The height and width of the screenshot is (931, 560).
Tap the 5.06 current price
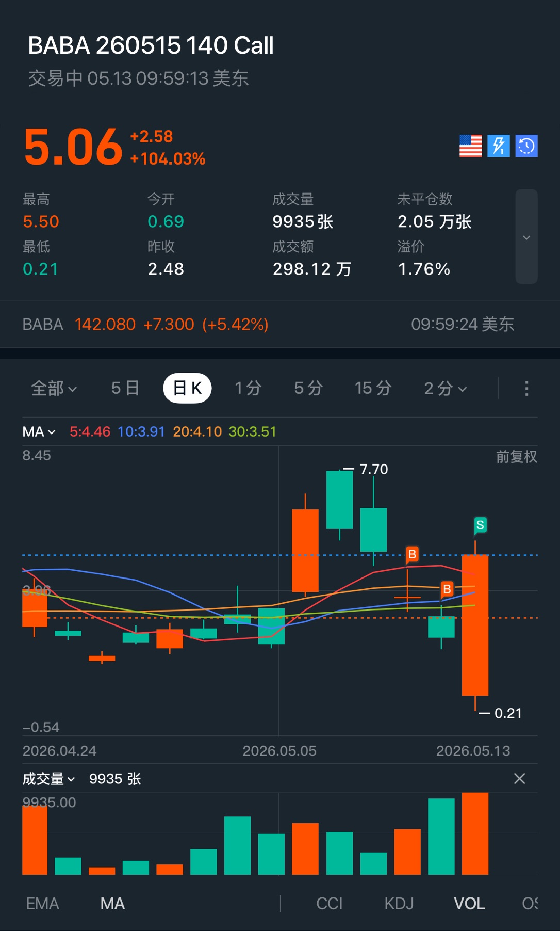73,147
